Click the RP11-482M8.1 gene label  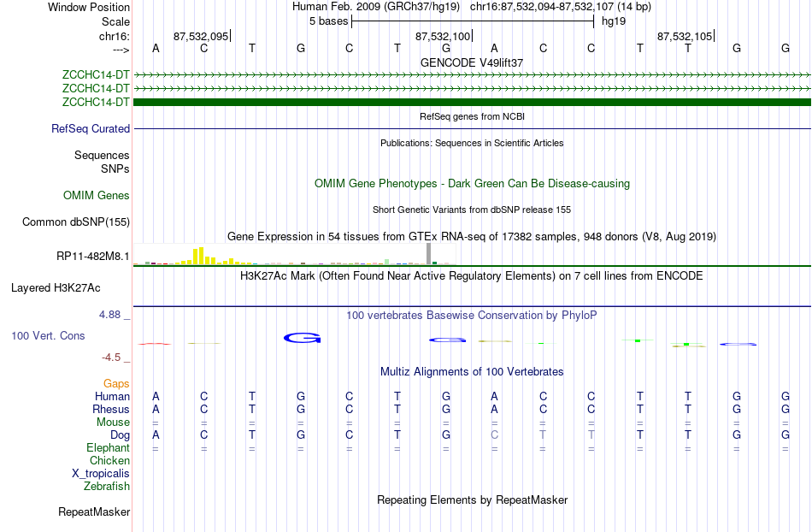click(x=92, y=256)
